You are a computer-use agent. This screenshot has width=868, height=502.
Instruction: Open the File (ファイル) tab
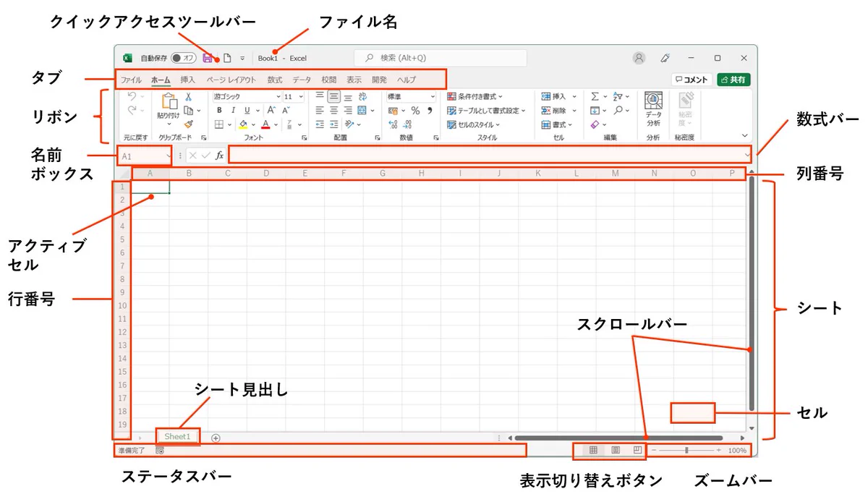131,80
